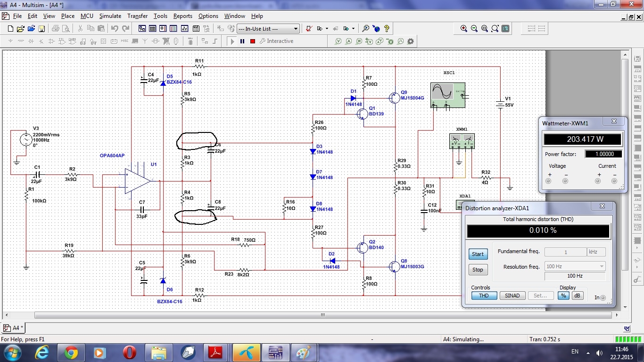Image resolution: width=644 pixels, height=362 pixels.
Task: Open the Transfer menu
Action: 138,16
